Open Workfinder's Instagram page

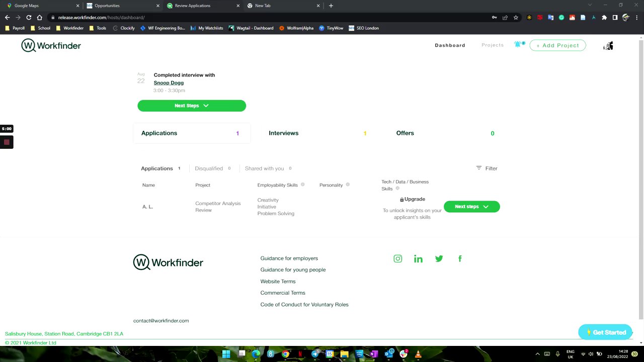[x=397, y=258]
